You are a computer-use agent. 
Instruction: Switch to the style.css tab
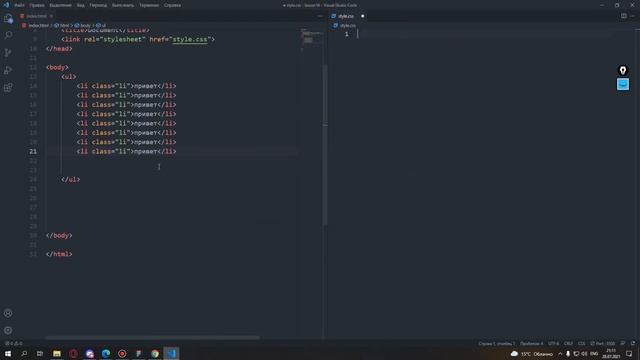346,16
